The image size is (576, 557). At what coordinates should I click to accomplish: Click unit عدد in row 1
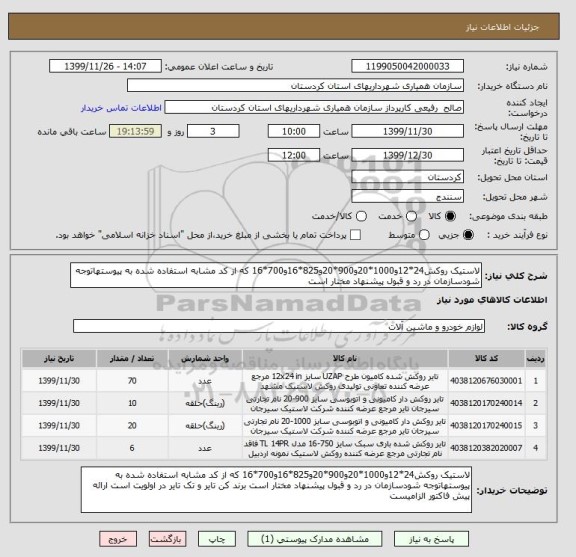(205, 382)
